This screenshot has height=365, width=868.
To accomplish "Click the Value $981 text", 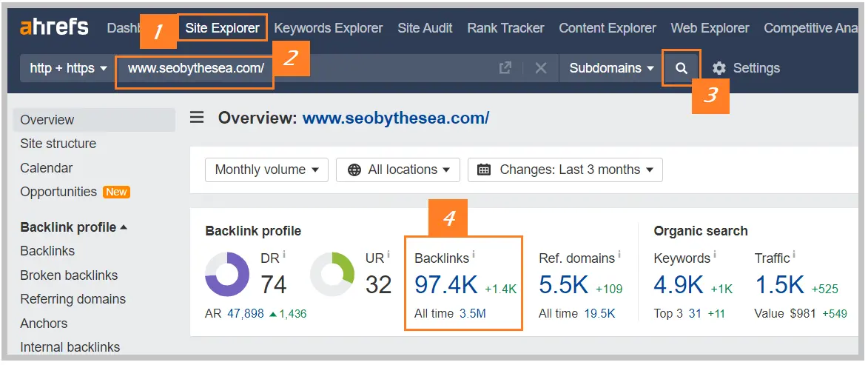I will click(x=785, y=314).
